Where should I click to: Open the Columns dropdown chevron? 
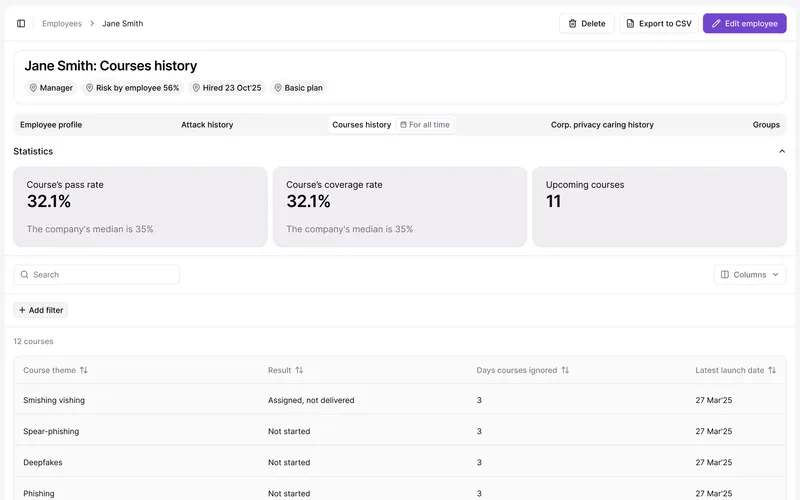click(x=776, y=274)
